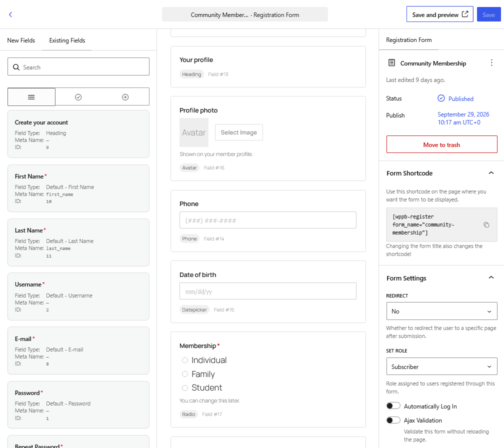The image size is (504, 448).
Task: Select the checkmark-circle filter icon
Action: tap(78, 97)
